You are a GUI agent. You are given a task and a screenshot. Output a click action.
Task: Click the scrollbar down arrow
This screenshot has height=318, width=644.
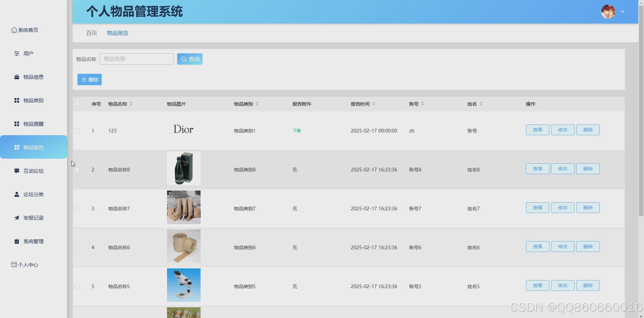(x=641, y=316)
